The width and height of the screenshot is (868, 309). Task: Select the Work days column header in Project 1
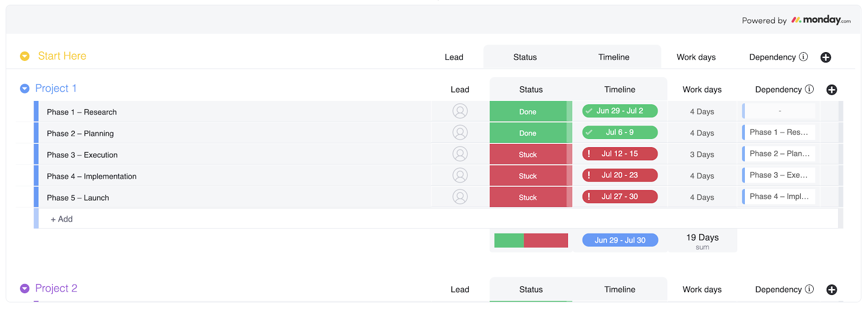(702, 90)
